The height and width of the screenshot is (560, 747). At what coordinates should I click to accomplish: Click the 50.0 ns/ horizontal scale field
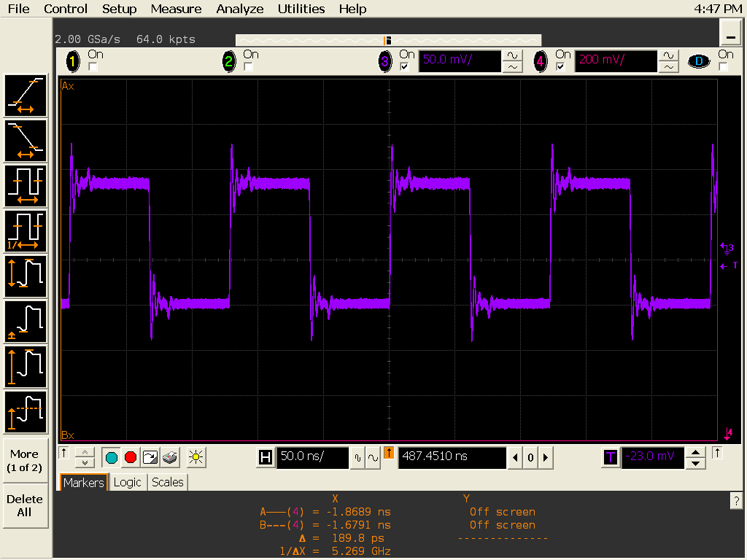[x=311, y=457]
